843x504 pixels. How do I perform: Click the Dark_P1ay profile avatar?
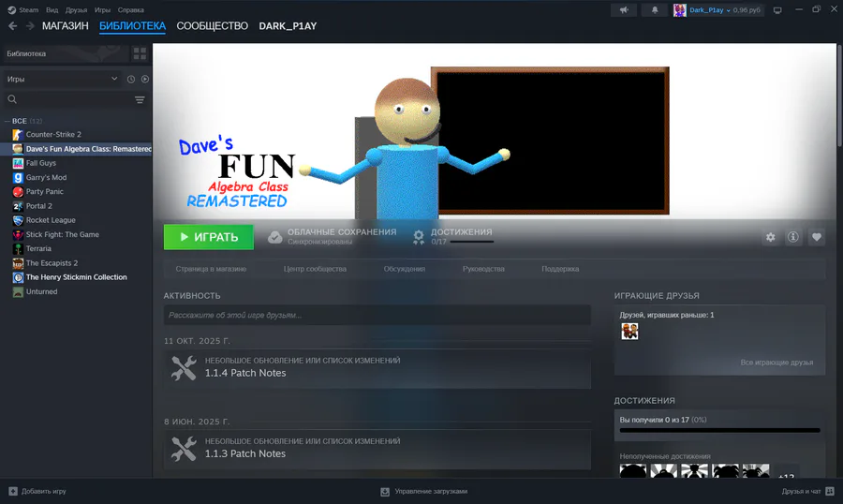tap(680, 10)
